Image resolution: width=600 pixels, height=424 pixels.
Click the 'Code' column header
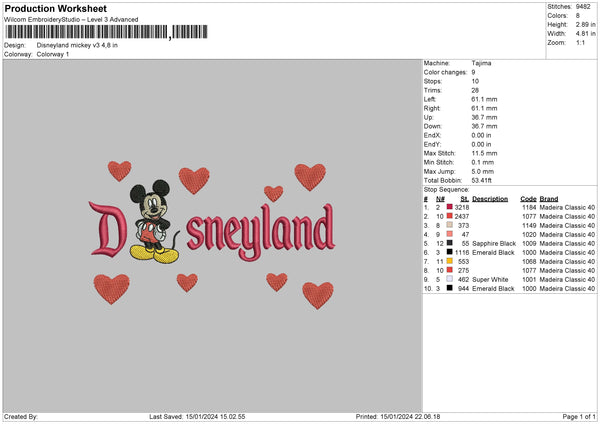528,199
